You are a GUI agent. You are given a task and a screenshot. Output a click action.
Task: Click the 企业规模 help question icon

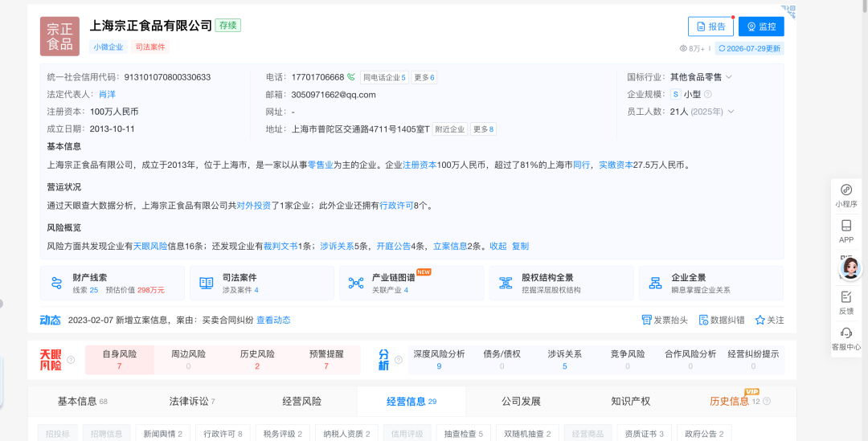[x=707, y=95]
